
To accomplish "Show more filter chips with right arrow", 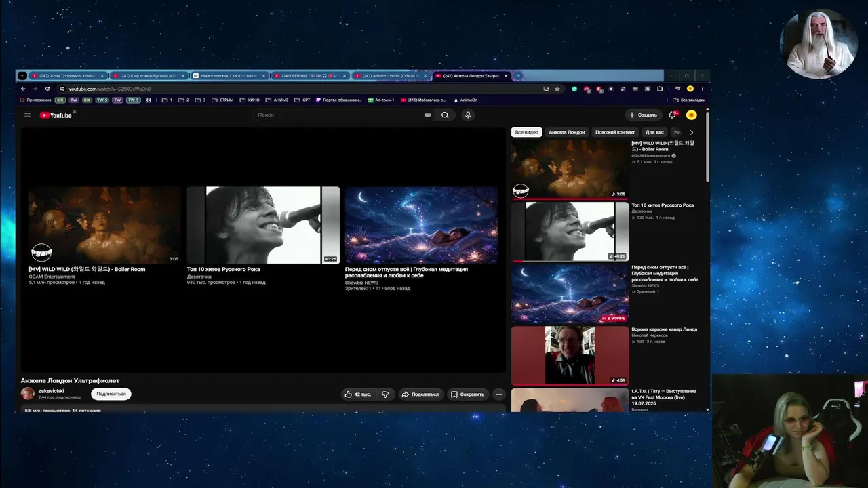I will [691, 132].
